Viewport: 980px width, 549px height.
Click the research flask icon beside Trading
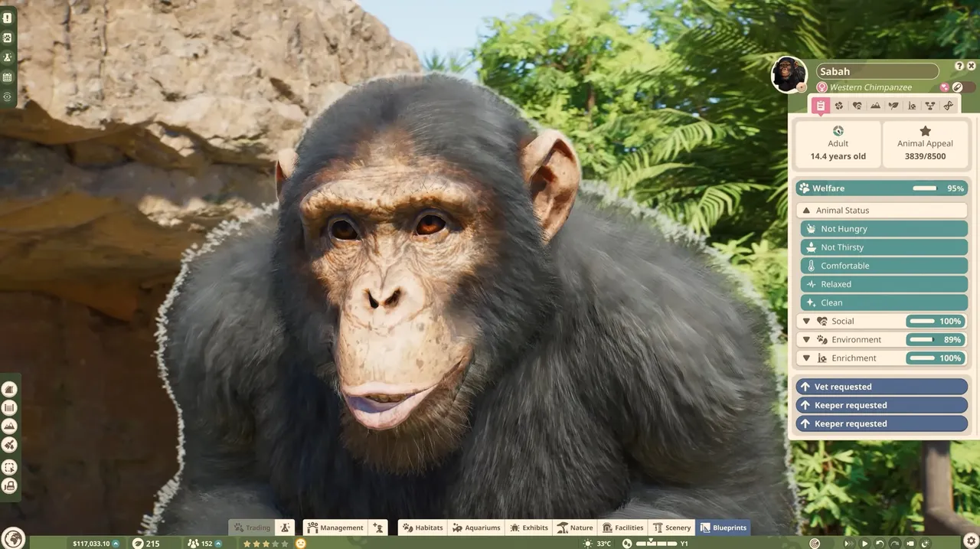coord(285,528)
